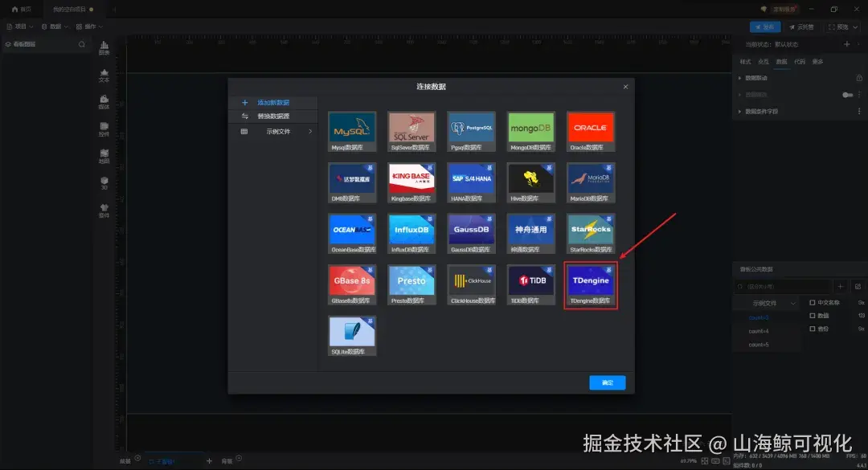Open the 媒体 media components sidebar icon
The height and width of the screenshot is (470, 868).
[x=104, y=102]
